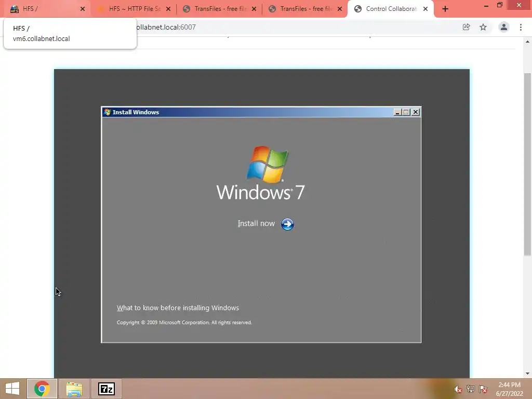Open the Windows Start button
Viewport: 532px width, 399px height.
click(12, 389)
